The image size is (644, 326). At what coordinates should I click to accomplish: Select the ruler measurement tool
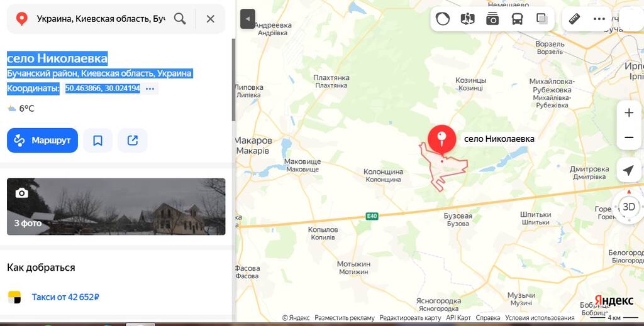[x=574, y=19]
